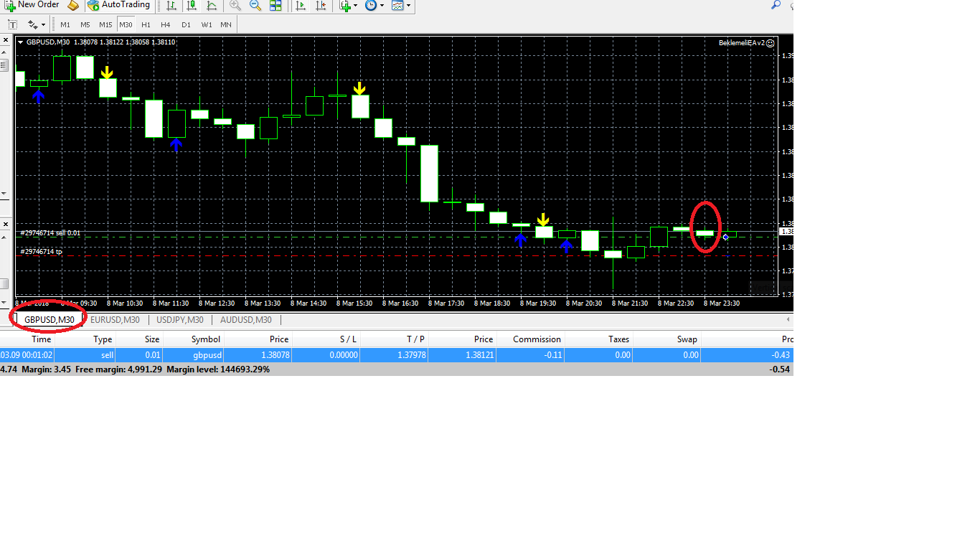Zoom in on the chart
Viewport: 980px width, 551px height.
coord(235,6)
